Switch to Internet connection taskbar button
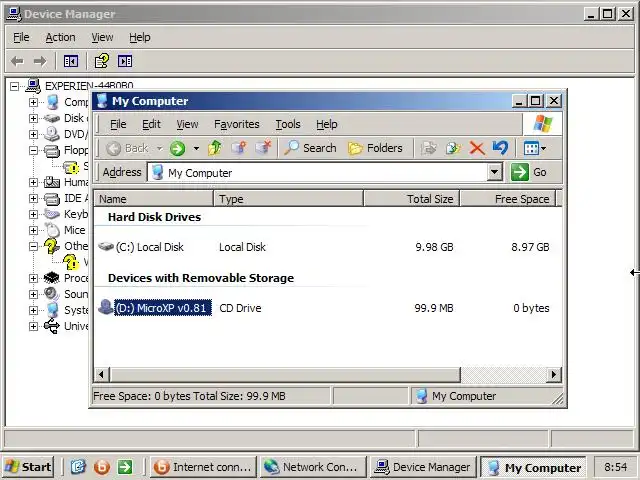 (202, 467)
